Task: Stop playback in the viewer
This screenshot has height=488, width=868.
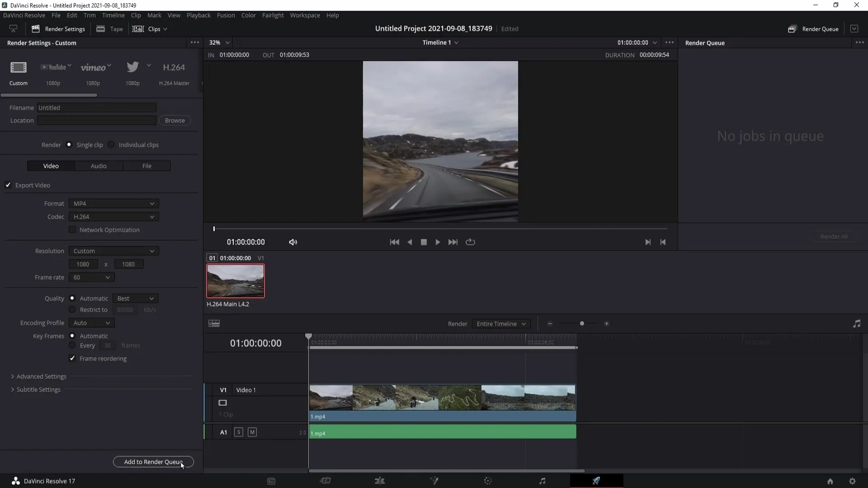Action: (424, 242)
